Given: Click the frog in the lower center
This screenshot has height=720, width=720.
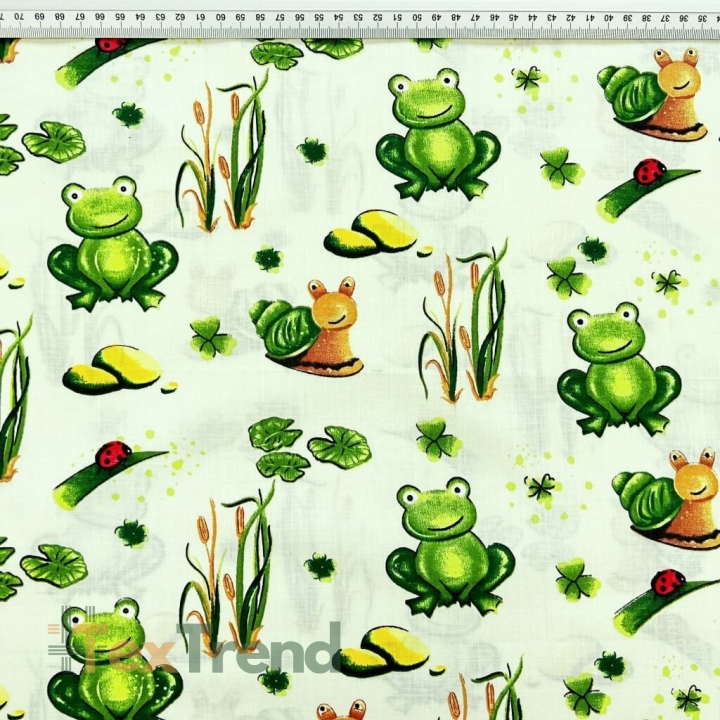Looking at the screenshot, I should [450, 546].
